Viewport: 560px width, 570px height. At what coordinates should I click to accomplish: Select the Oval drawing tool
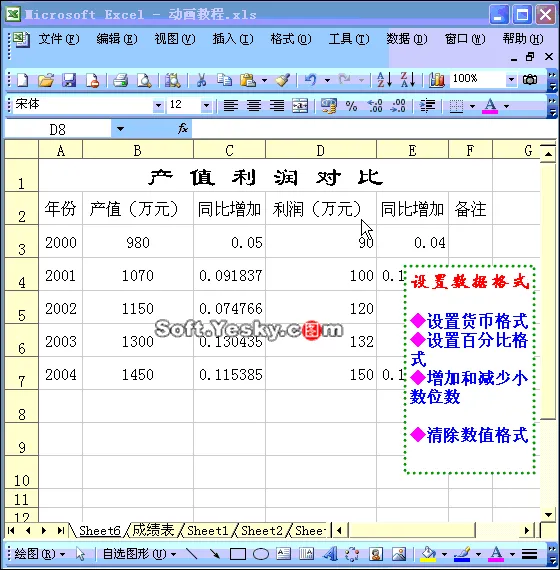[x=261, y=554]
